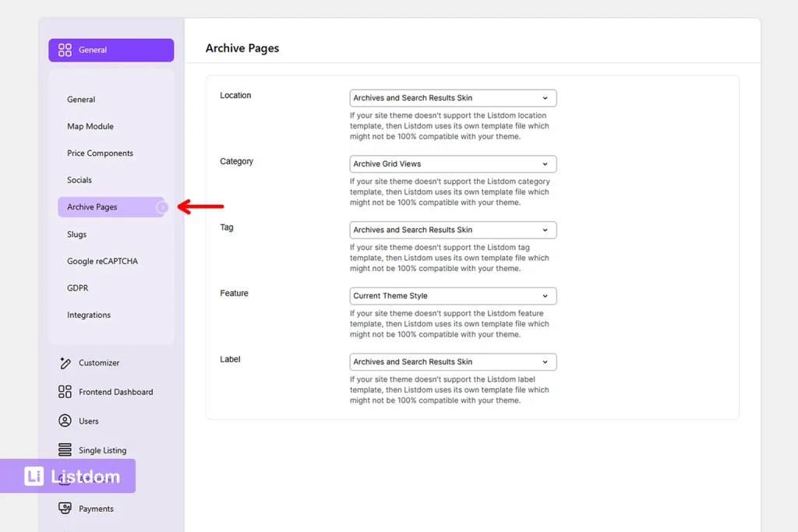798x532 pixels.
Task: Open the Location archive skin dropdown
Action: (453, 98)
